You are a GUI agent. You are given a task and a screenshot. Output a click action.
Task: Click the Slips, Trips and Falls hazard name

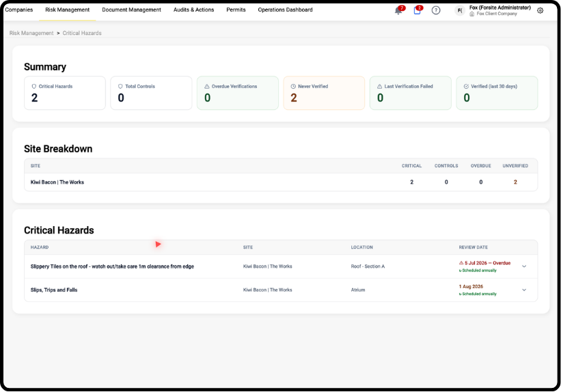(x=54, y=290)
